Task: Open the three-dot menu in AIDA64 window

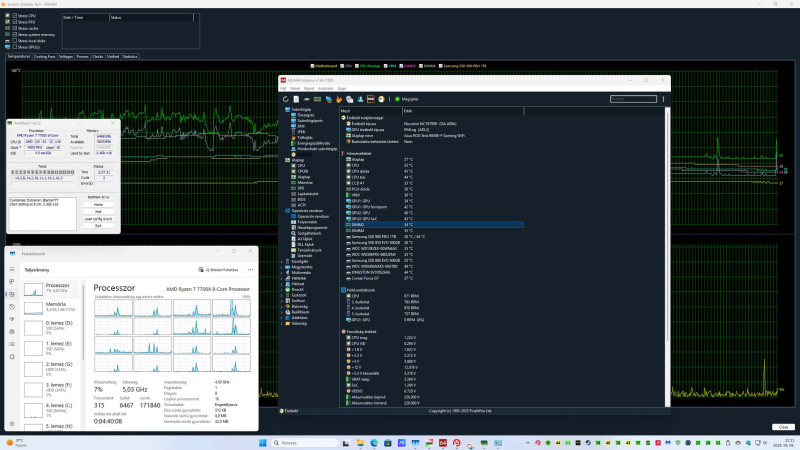Action: click(x=663, y=99)
